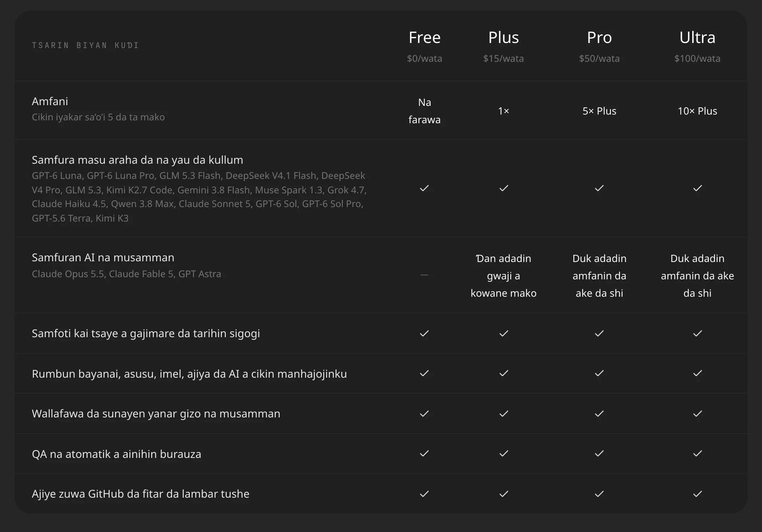Image resolution: width=762 pixels, height=532 pixels.
Task: Click Plus checkmark in Wallafawa da sunayen row
Action: (504, 413)
